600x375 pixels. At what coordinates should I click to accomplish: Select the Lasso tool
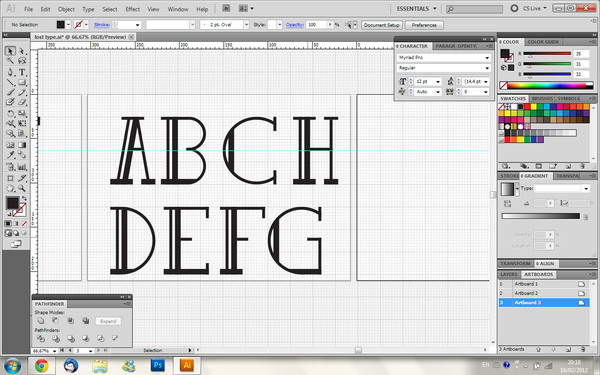(x=22, y=61)
